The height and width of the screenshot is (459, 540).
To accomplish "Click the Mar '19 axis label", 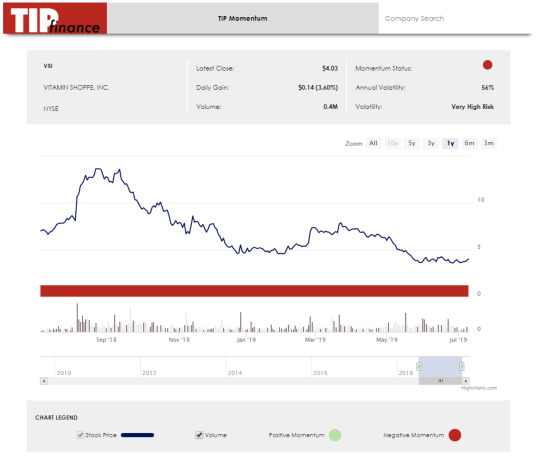I will (x=315, y=340).
